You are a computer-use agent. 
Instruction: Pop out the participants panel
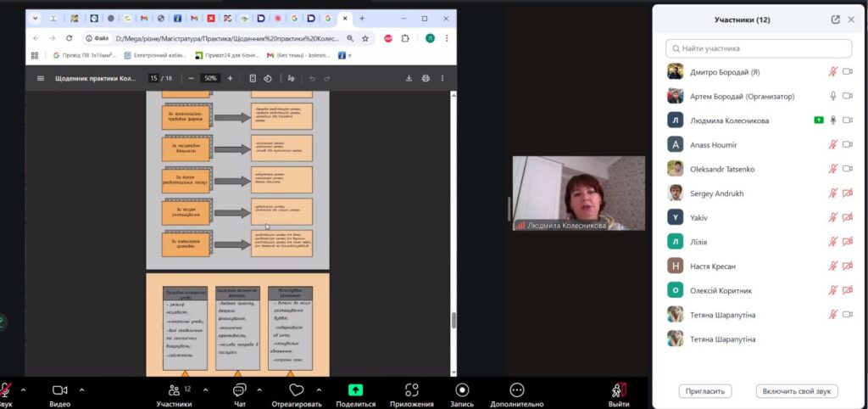[836, 20]
